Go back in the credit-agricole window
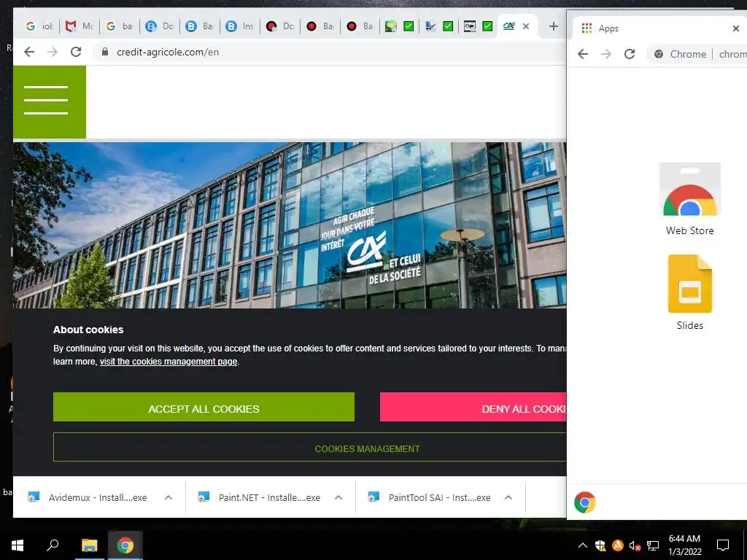Screen dimensions: 747x560 pyautogui.click(x=29, y=52)
